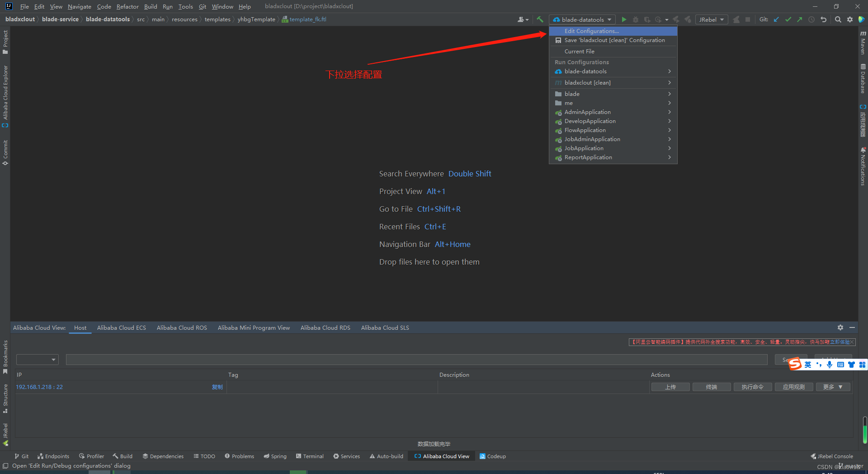Image resolution: width=868 pixels, height=474 pixels.
Task: Click Git Rollback undo icon
Action: click(x=823, y=19)
